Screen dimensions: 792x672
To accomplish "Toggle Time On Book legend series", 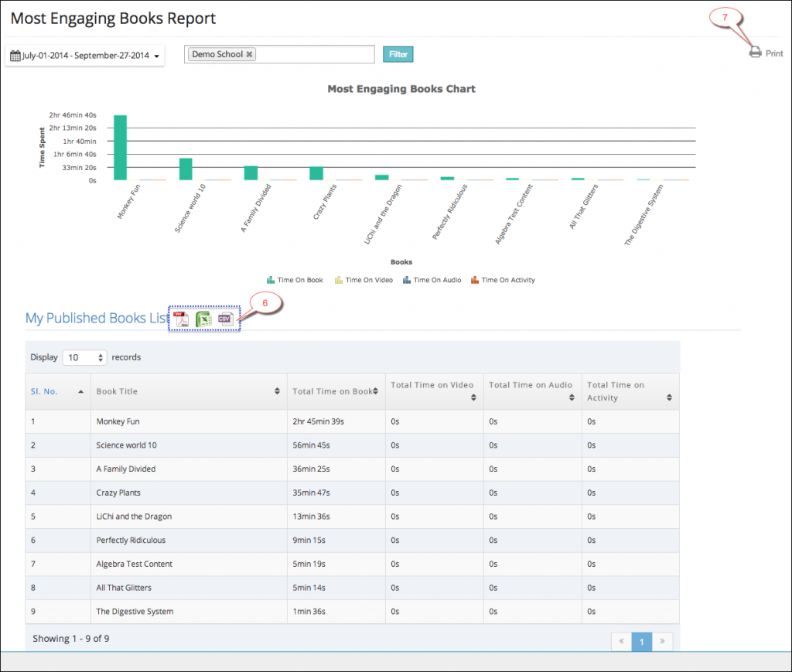I will [295, 280].
